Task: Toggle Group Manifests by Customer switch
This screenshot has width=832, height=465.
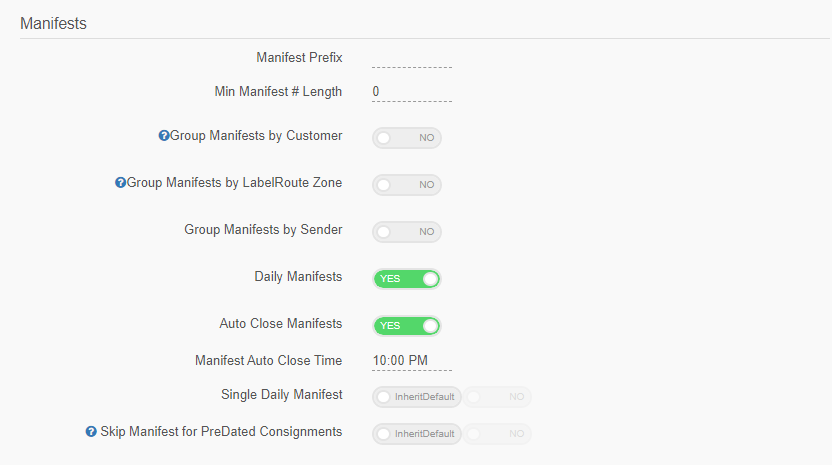Action: 407,138
